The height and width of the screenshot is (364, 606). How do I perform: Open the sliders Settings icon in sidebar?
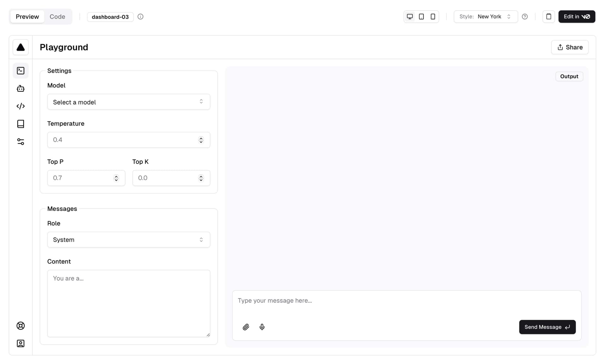(21, 142)
